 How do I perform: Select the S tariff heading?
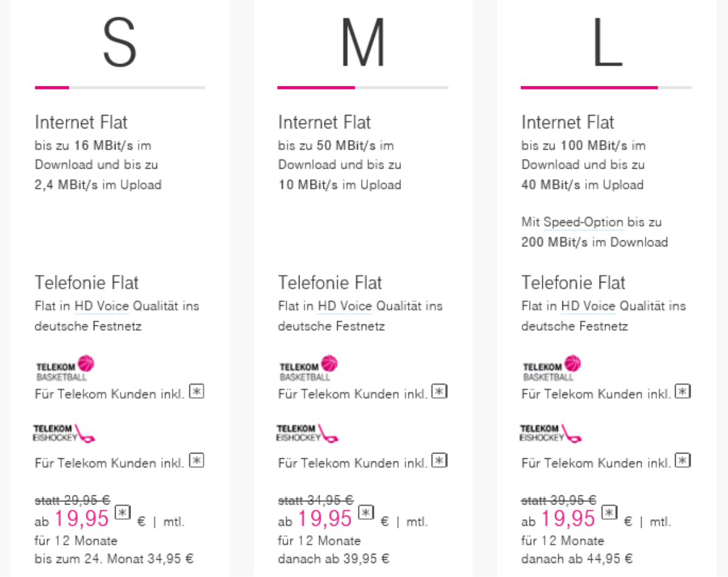[120, 42]
